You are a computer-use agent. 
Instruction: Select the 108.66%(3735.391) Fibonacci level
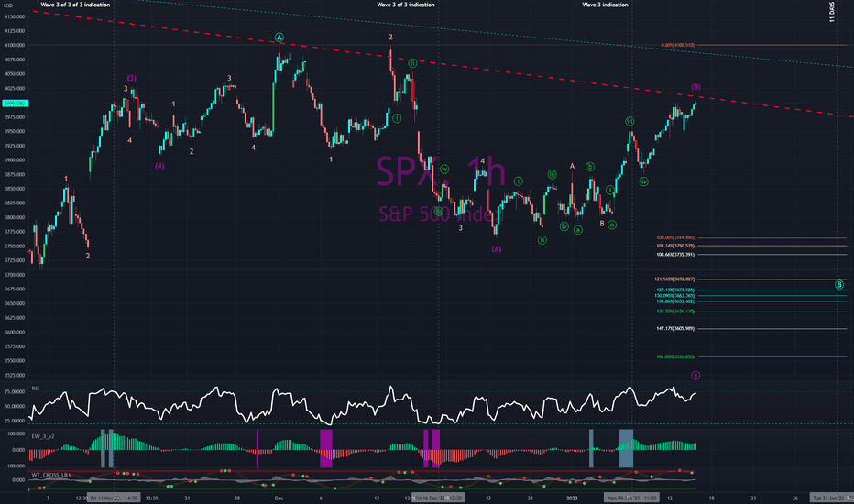[675, 255]
